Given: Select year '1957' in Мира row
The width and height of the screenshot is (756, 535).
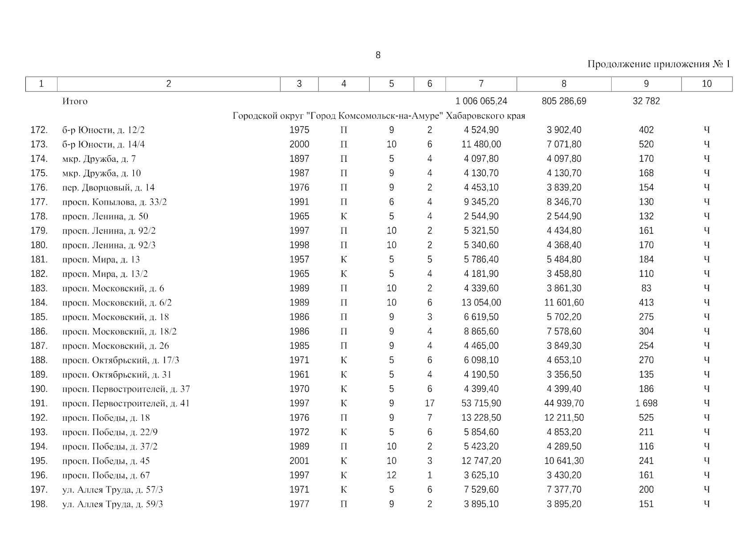Looking at the screenshot, I should pyautogui.click(x=299, y=259).
